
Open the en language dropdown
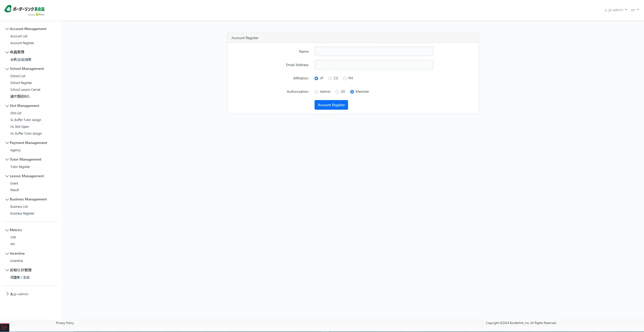coord(635,10)
